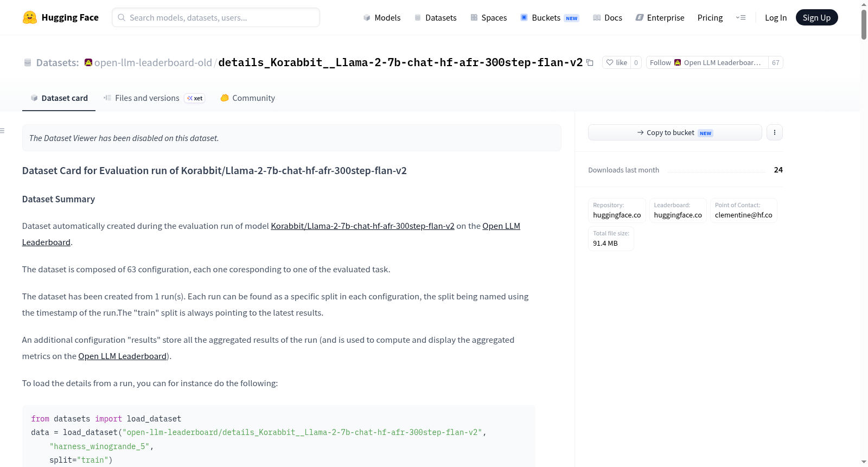The image size is (868, 467).
Task: Focus the search models, datasets, users field
Action: (216, 17)
